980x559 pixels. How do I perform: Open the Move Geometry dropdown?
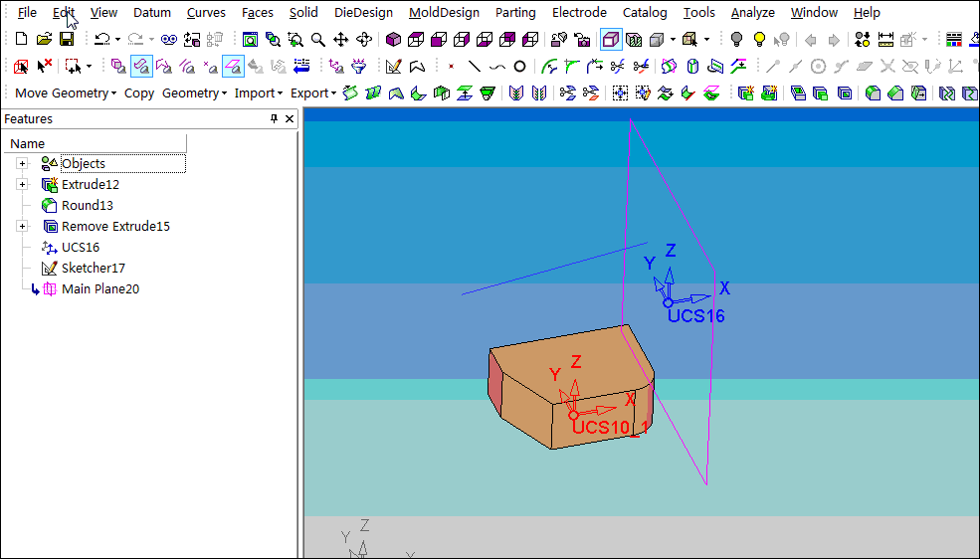click(x=66, y=93)
